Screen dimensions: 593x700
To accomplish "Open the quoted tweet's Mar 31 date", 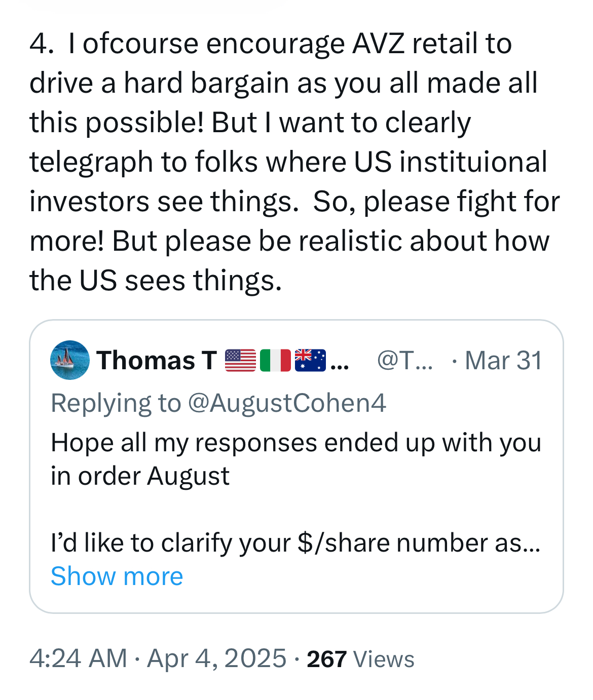I will click(503, 360).
